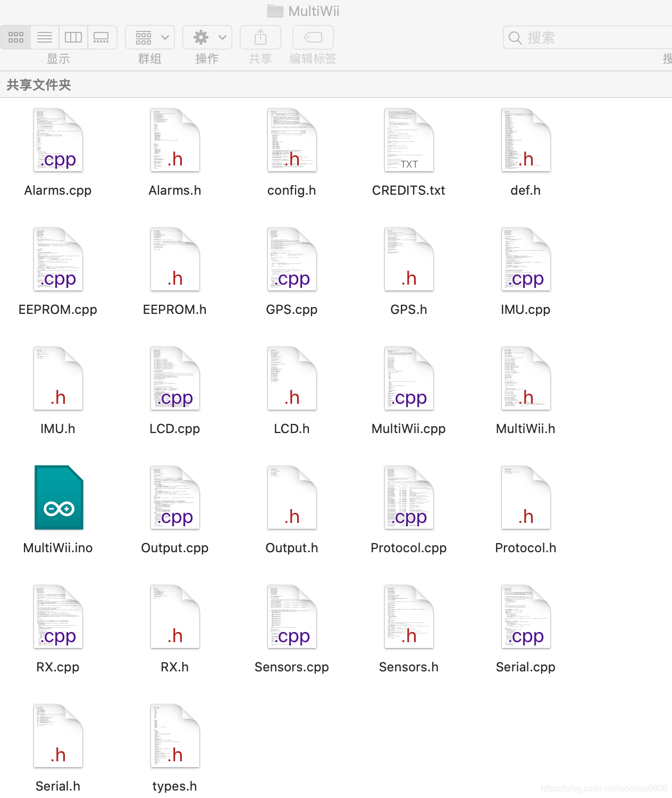
Task: Select the LCD.h file icon
Action: point(292,378)
